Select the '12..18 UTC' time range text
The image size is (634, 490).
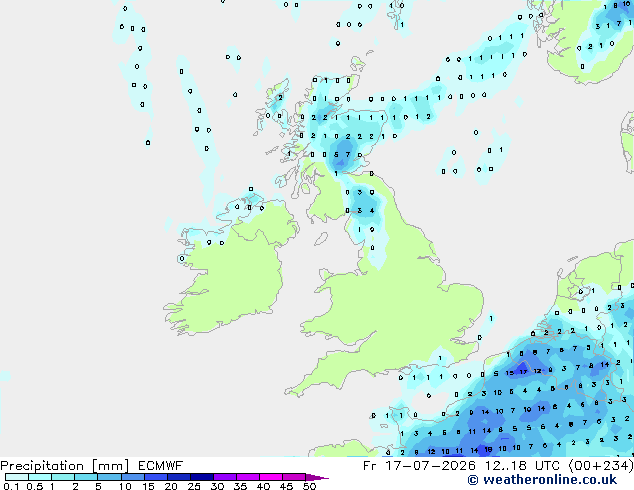[523, 466]
